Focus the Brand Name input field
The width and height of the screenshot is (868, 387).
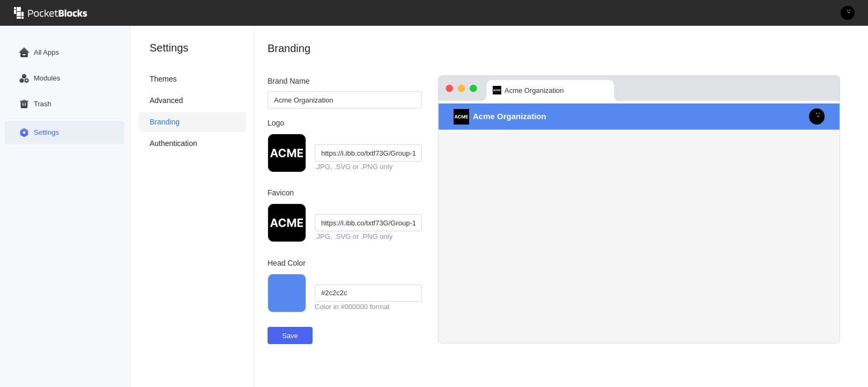tap(344, 100)
